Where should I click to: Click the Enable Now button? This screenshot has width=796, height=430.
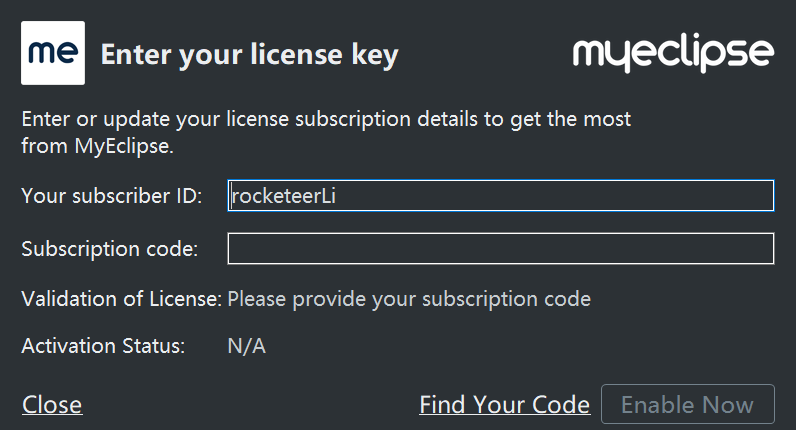tap(688, 404)
